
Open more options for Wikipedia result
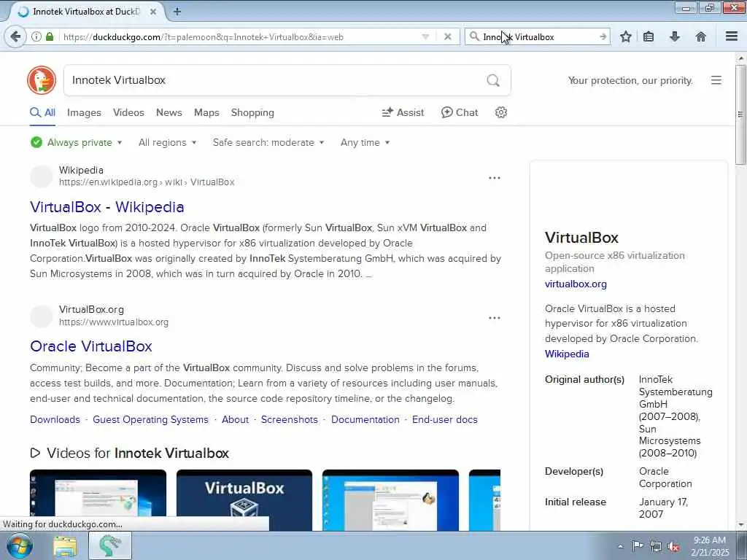[x=495, y=178]
